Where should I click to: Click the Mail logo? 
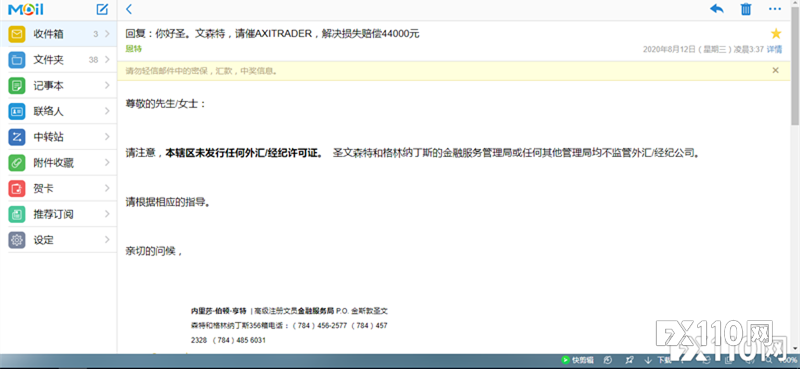click(26, 9)
